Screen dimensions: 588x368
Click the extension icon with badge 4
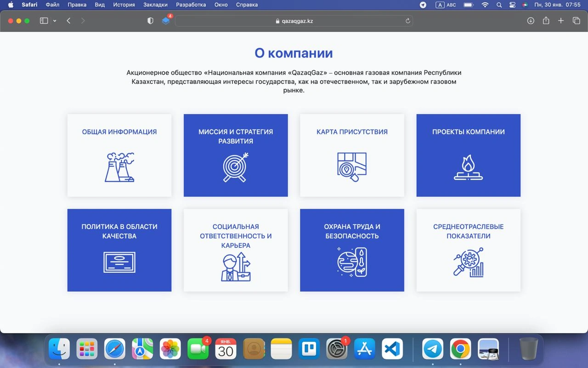point(166,20)
